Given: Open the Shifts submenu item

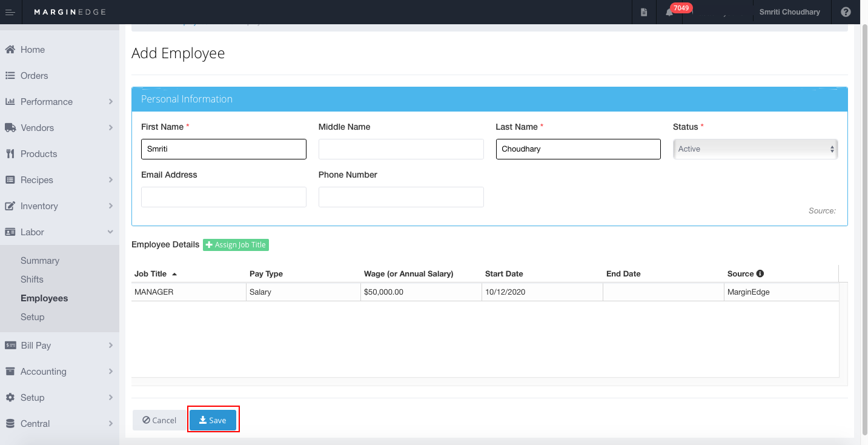Looking at the screenshot, I should [32, 279].
